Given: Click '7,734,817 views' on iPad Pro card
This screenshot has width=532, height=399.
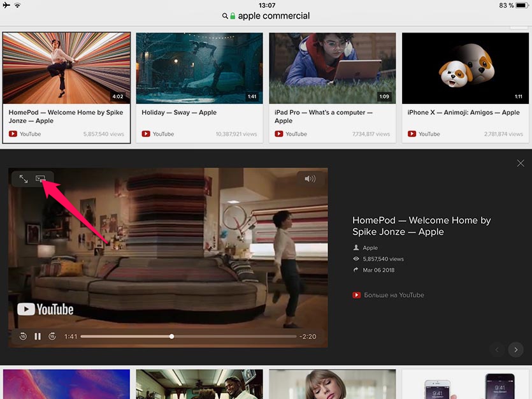Looking at the screenshot, I should click(x=371, y=134).
